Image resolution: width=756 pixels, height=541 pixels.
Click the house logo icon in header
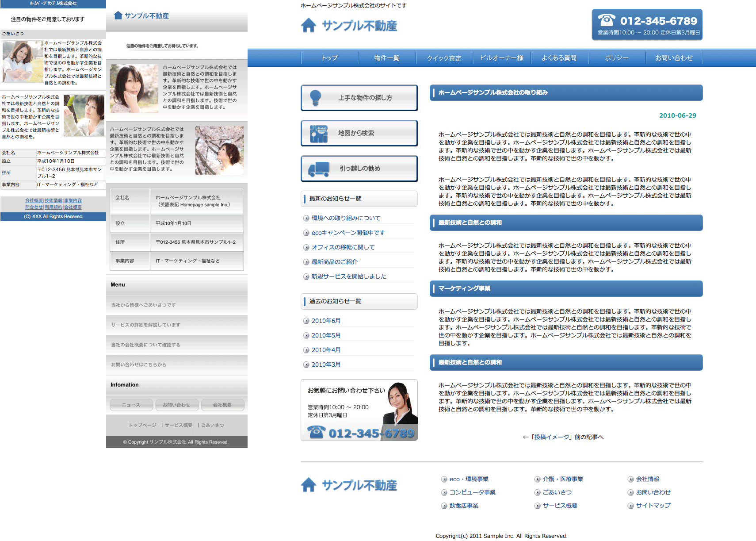tap(309, 26)
